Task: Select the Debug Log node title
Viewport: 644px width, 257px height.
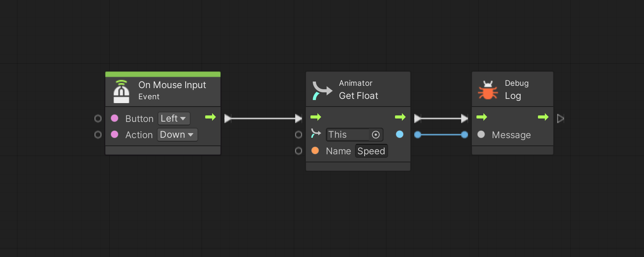Action: 513,96
